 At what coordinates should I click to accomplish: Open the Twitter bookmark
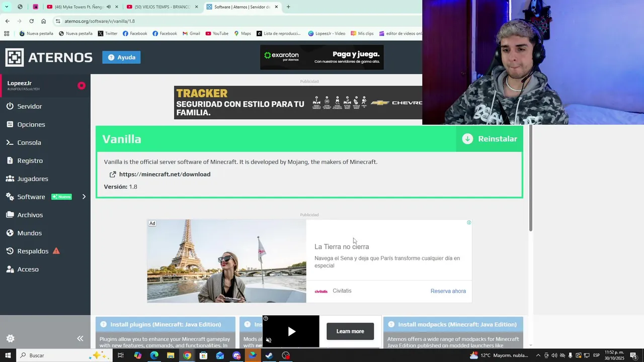(108, 34)
